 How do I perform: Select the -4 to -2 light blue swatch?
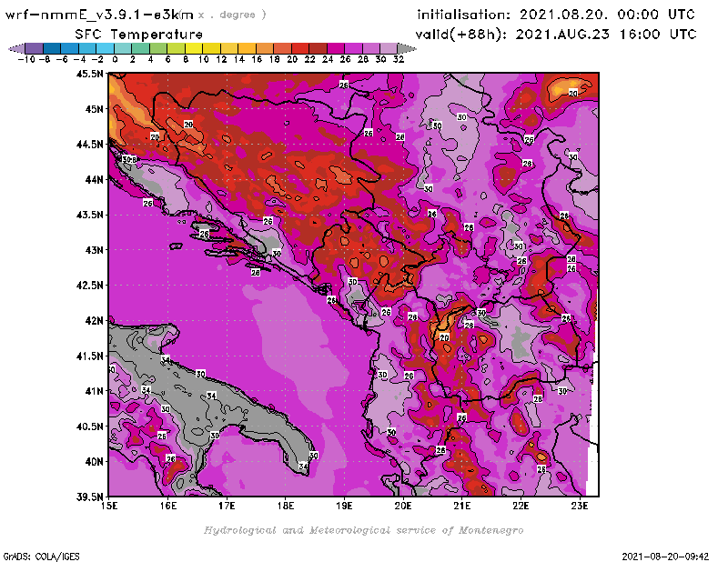point(87,48)
